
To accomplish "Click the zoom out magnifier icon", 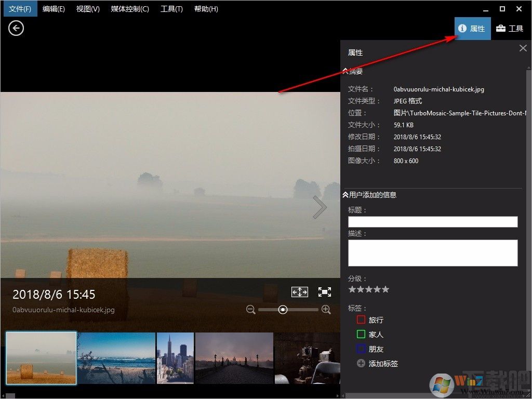I will (251, 310).
